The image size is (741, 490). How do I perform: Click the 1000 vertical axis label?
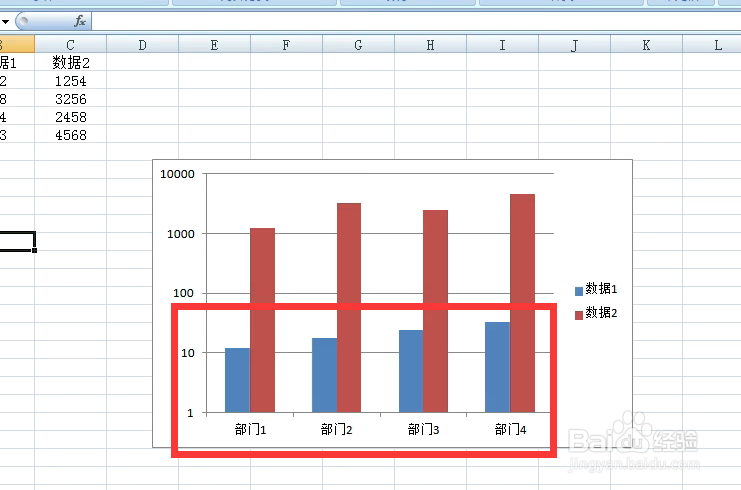click(181, 234)
